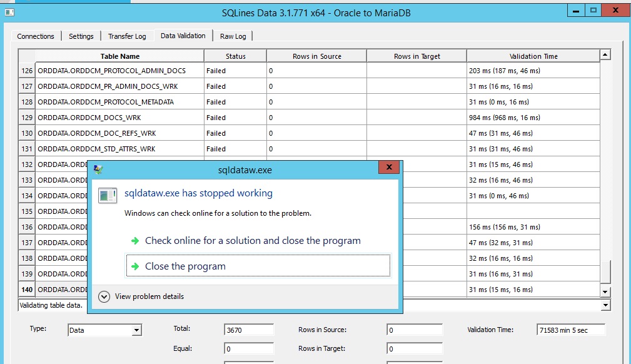
Task: Click the table scrollbar up arrow
Action: [x=605, y=55]
